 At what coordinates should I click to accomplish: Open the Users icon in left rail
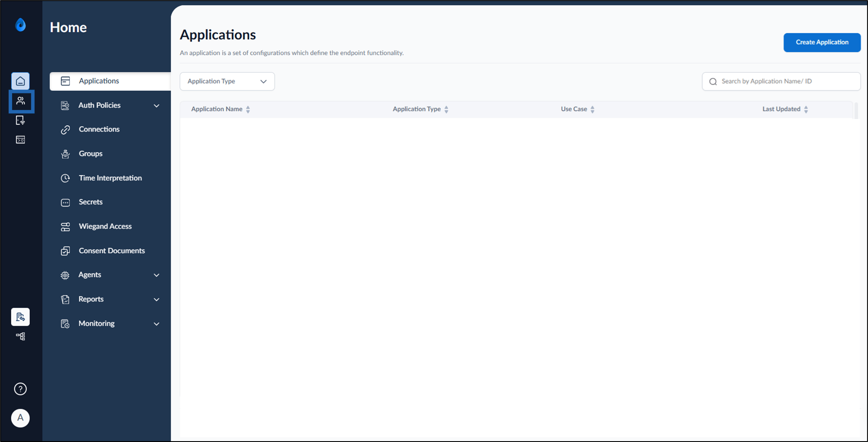click(x=20, y=101)
